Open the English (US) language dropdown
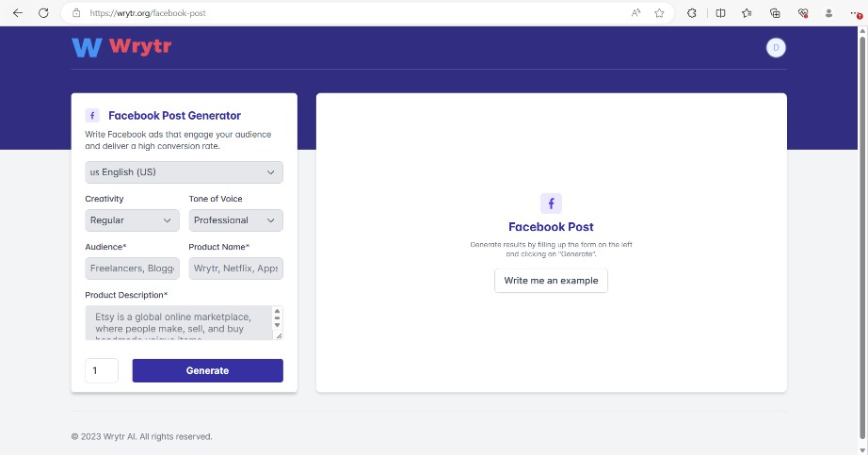The width and height of the screenshot is (868, 455). click(x=184, y=172)
